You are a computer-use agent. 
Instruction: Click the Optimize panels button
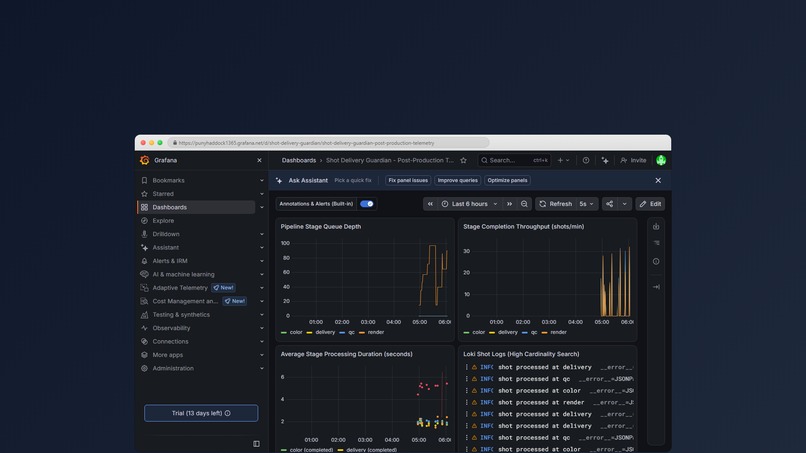(x=507, y=180)
